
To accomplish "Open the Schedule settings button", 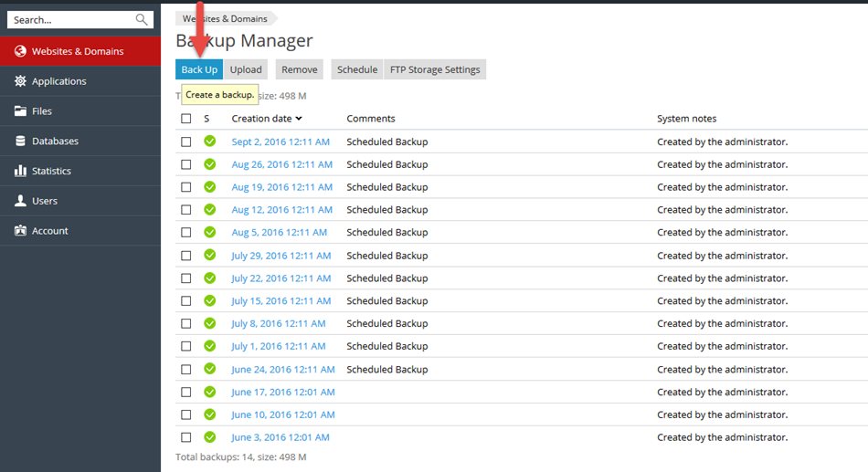I will (357, 69).
